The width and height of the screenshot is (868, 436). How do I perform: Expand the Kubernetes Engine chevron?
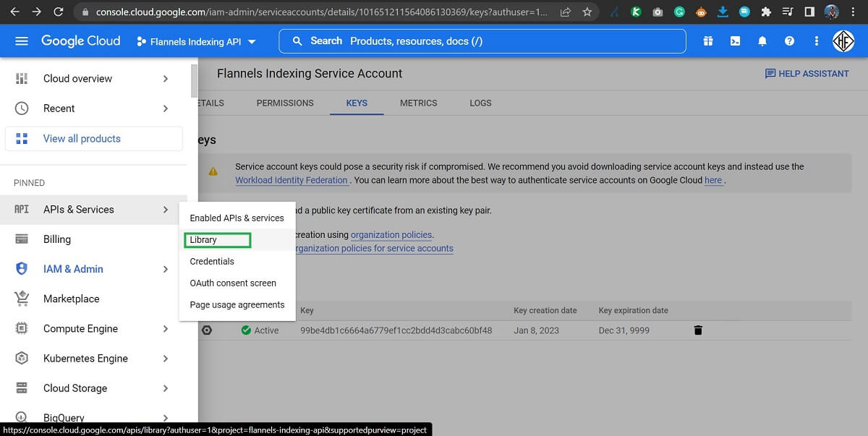166,359
